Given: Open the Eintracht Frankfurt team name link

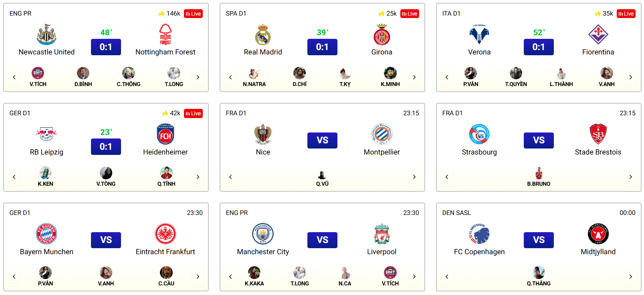Looking at the screenshot, I should tap(165, 252).
